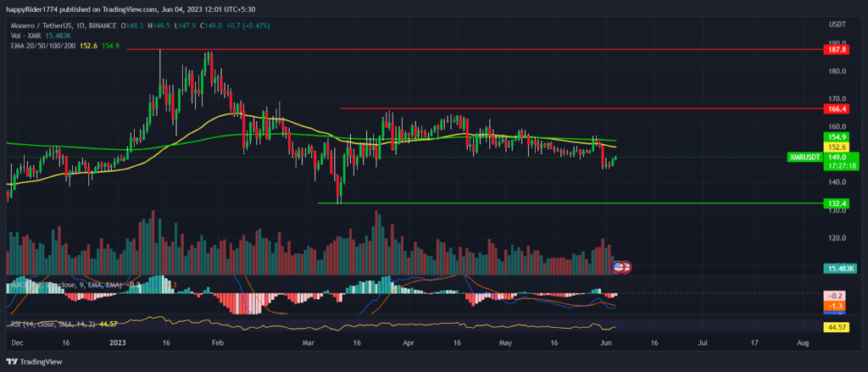The width and height of the screenshot is (868, 372).
Task: Click the pink -0.2 MACD histogram label
Action: [x=836, y=296]
